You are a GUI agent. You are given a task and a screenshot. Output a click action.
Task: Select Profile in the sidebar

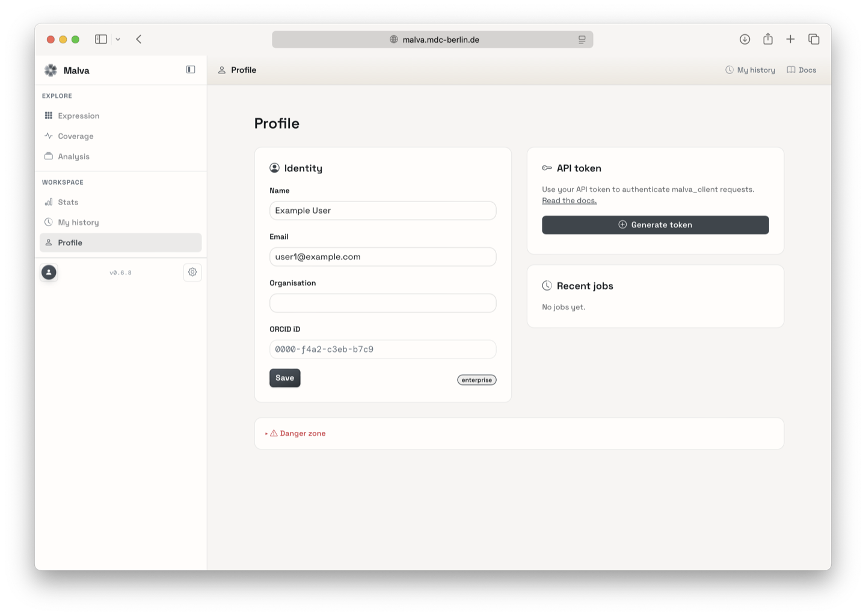click(x=120, y=242)
